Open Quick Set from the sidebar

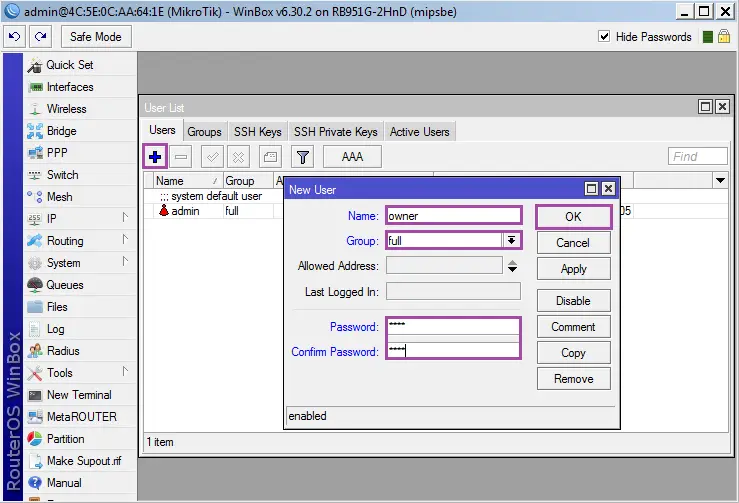tap(80, 65)
